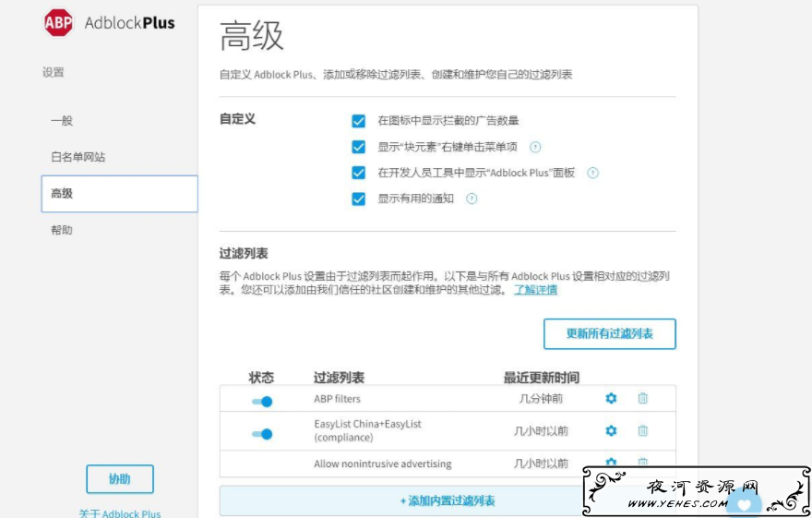Screen dimensions: 812x518
Task: Click 添加内置过滤列表 button
Action: [448, 500]
